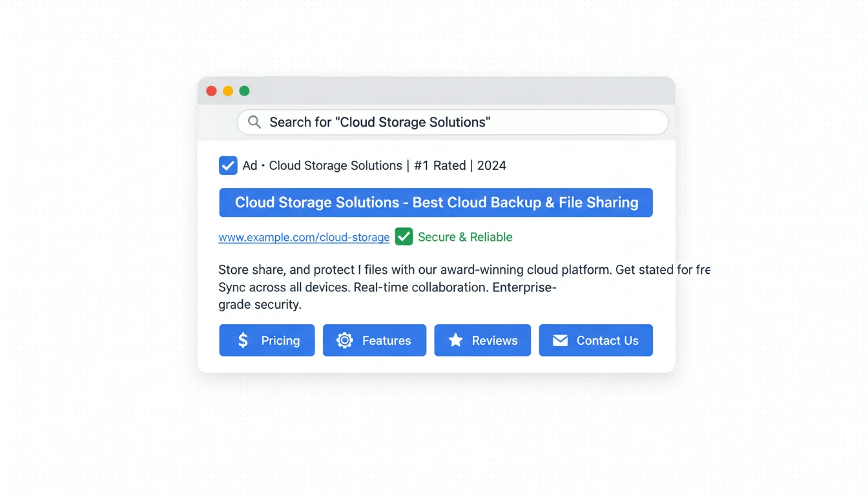868x496 pixels.
Task: Open the Cloud Storage Solutions headline banner
Action: tap(436, 203)
